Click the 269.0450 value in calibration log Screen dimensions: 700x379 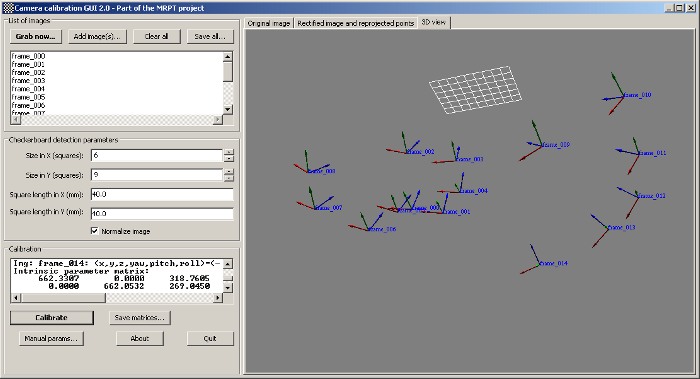[189, 286]
